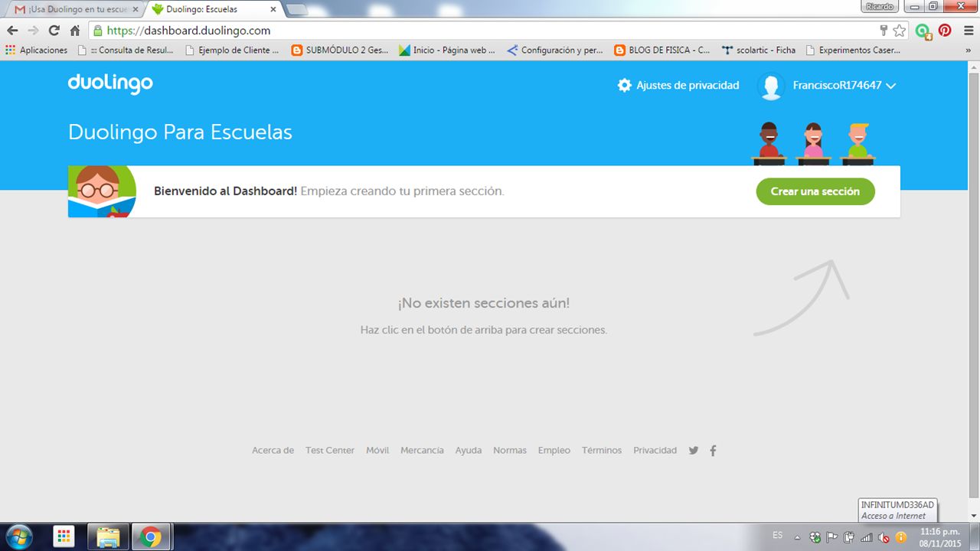Close the Duolingo: Escuelas tab
This screenshot has width=980, height=551.
(273, 9)
